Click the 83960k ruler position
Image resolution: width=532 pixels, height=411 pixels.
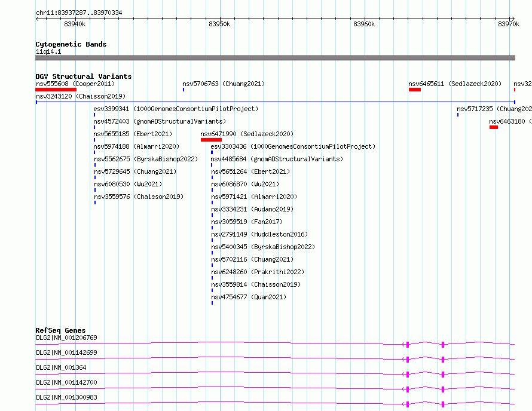(x=364, y=24)
